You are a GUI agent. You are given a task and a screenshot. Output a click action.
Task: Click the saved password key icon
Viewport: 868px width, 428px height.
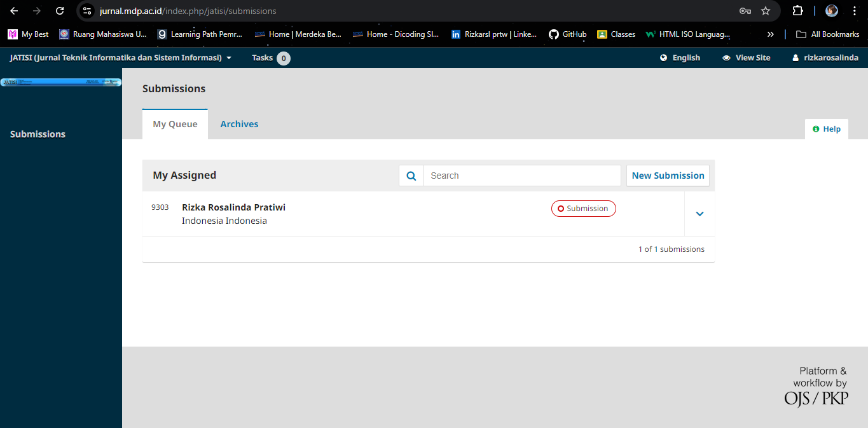click(x=745, y=11)
